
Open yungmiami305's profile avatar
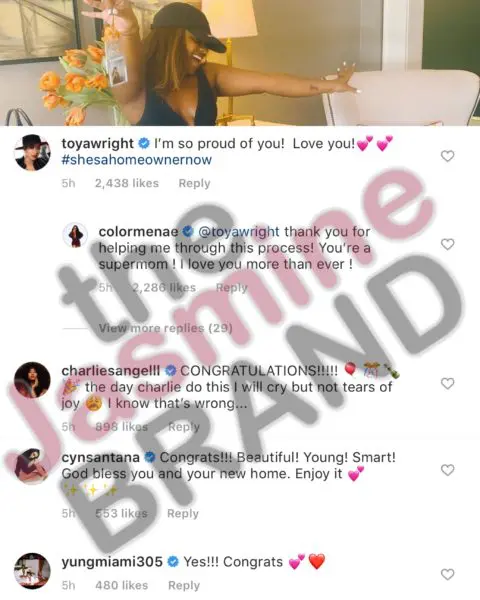click(33, 571)
